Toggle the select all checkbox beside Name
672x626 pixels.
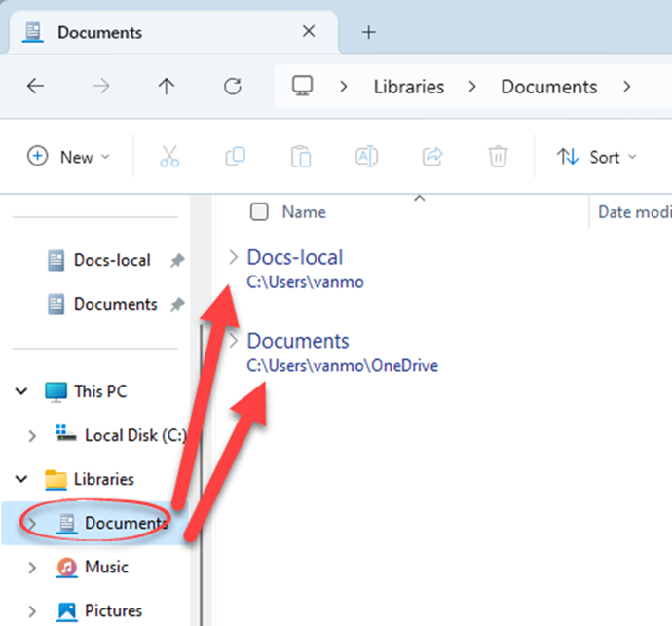pyautogui.click(x=259, y=212)
